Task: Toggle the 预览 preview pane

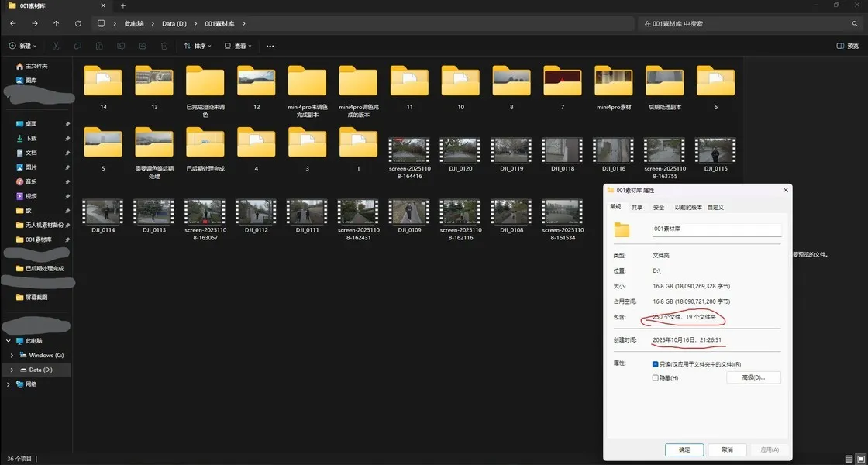Action: pyautogui.click(x=848, y=46)
